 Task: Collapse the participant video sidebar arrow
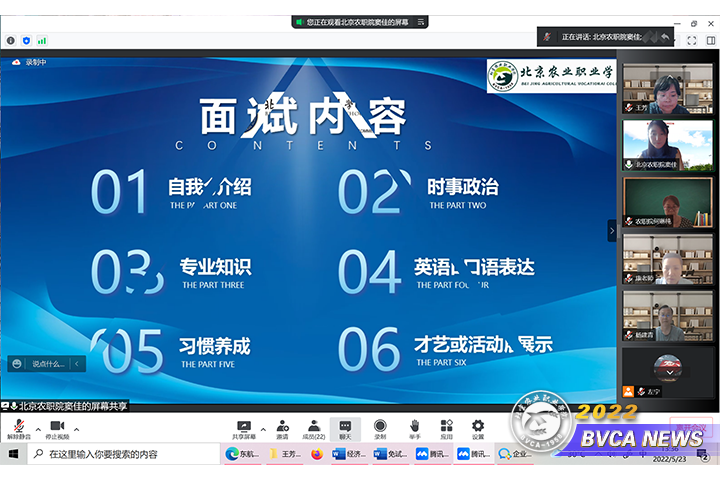tap(612, 230)
